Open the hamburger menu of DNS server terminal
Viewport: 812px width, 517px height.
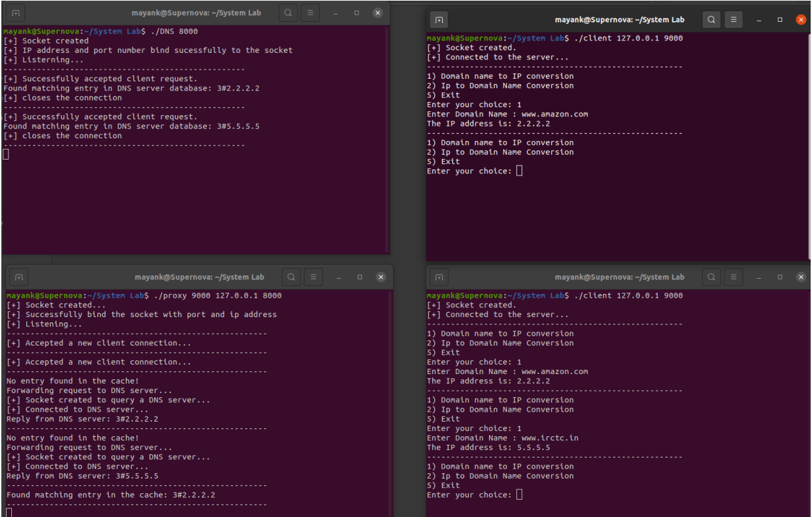click(310, 12)
